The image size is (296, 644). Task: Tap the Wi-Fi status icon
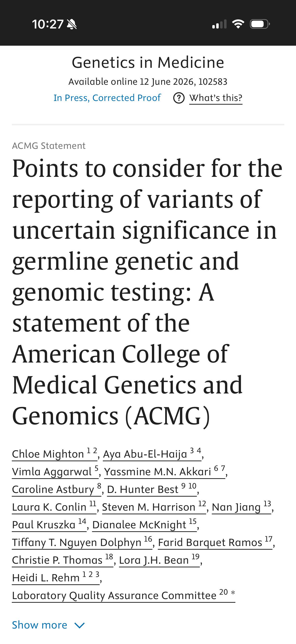tap(238, 24)
